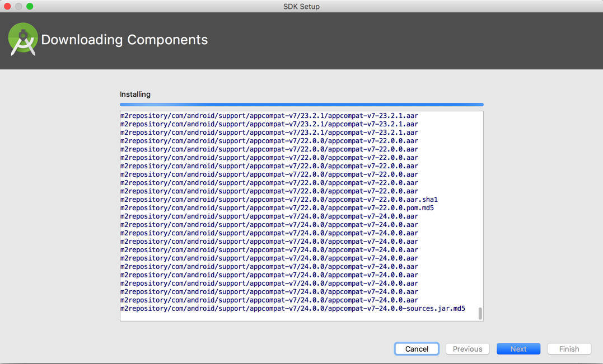The width and height of the screenshot is (603, 364).
Task: Click the blue installation progress bar
Action: tap(301, 105)
